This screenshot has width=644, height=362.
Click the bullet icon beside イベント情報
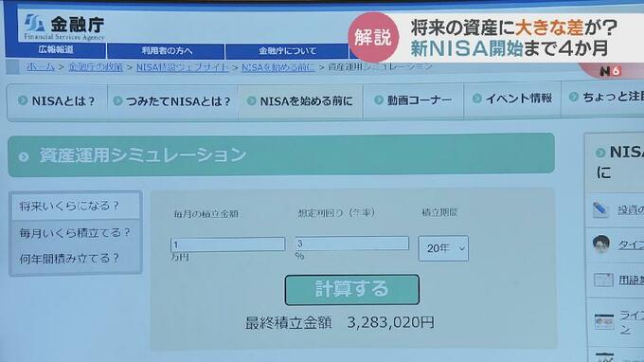tap(476, 99)
